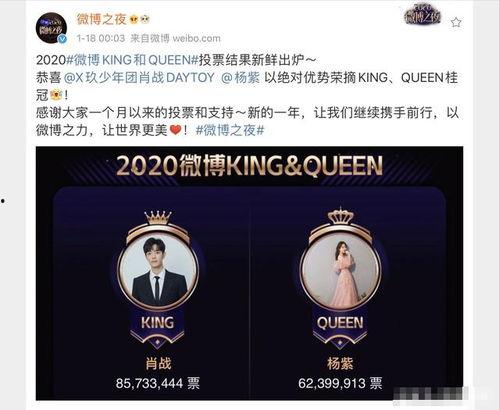Viewport: 499px width, 410px height.
Task: Click the red heart emoji in post
Action: pyautogui.click(x=175, y=130)
